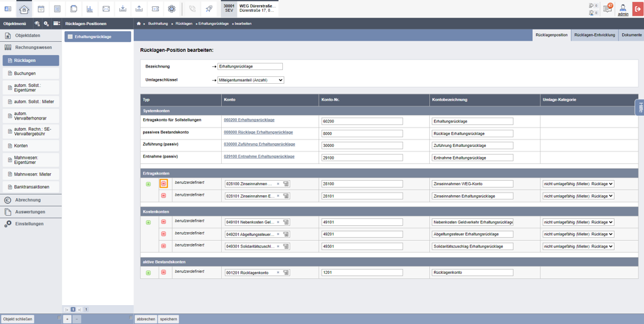
Task: Remove the Zinseinnahmen WEG-Konto row with minus icon
Action: pos(164,184)
